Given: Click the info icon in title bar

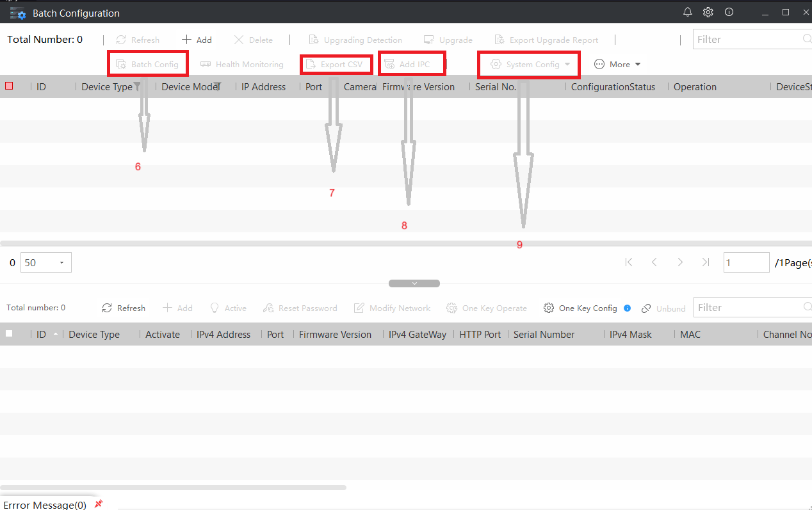Looking at the screenshot, I should point(729,12).
